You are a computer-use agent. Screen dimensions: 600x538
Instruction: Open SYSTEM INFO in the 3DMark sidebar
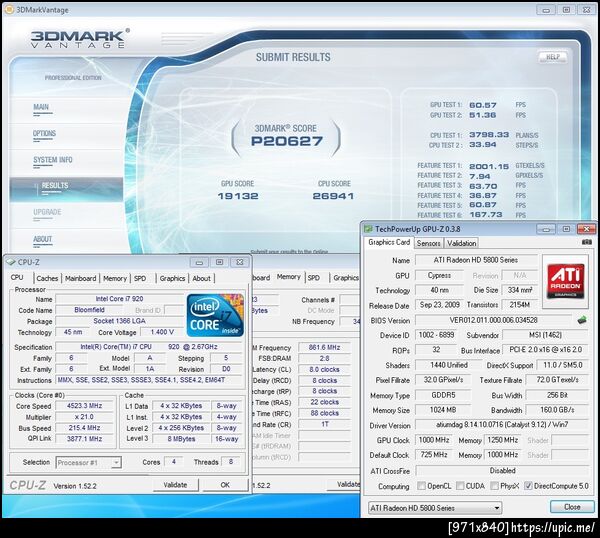coord(53,160)
